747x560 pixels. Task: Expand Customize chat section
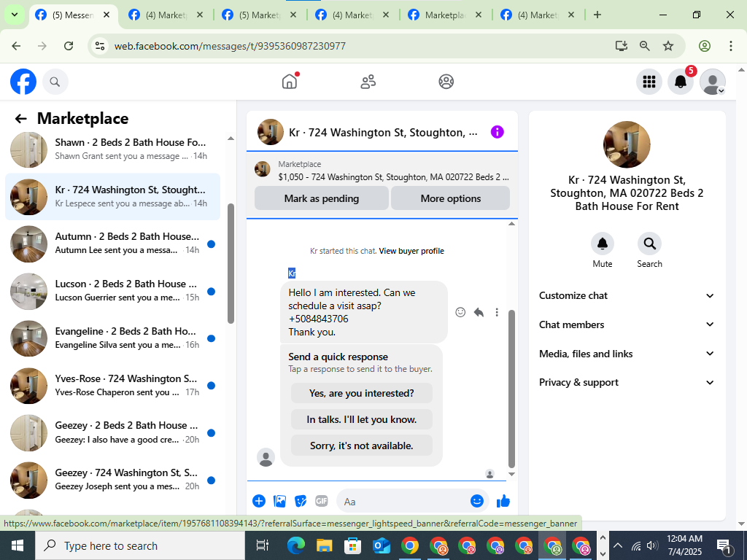[x=627, y=296]
